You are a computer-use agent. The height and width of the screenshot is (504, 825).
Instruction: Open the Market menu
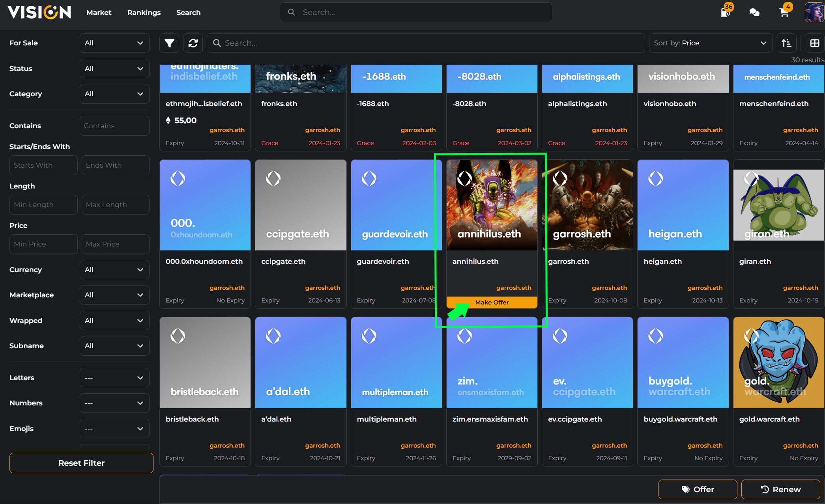99,13
